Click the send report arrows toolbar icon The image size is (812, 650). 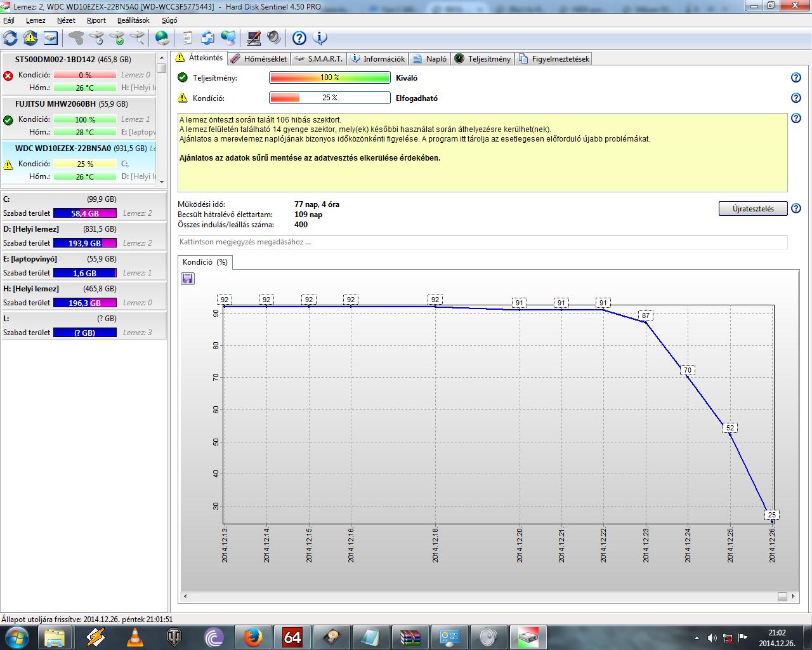(208, 37)
